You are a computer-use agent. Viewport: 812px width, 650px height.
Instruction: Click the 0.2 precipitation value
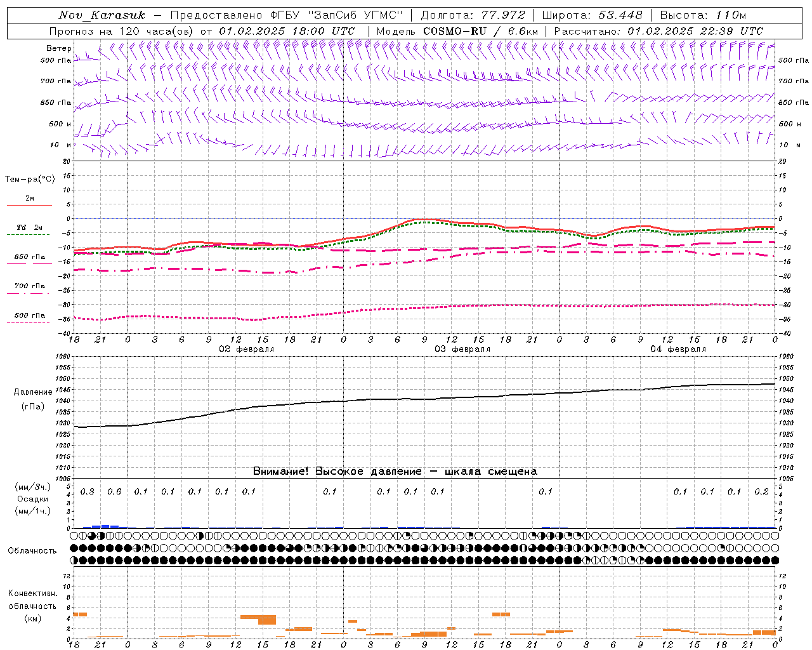[x=762, y=491]
